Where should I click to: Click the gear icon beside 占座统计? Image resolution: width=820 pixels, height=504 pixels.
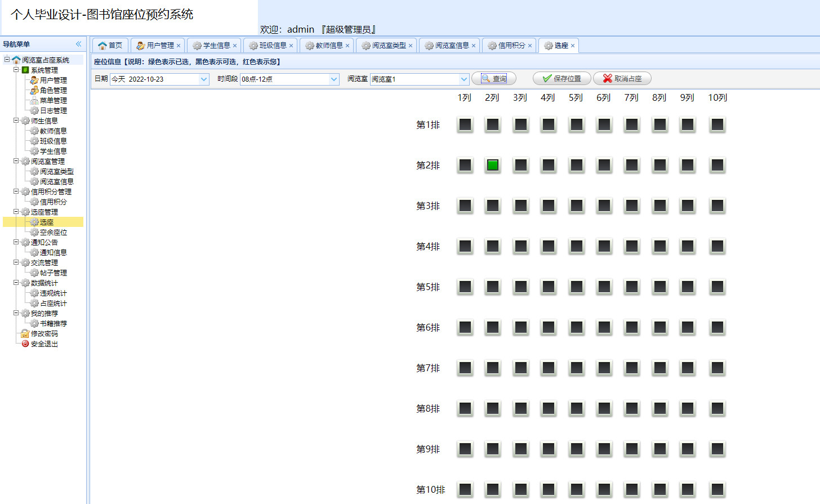tap(34, 303)
